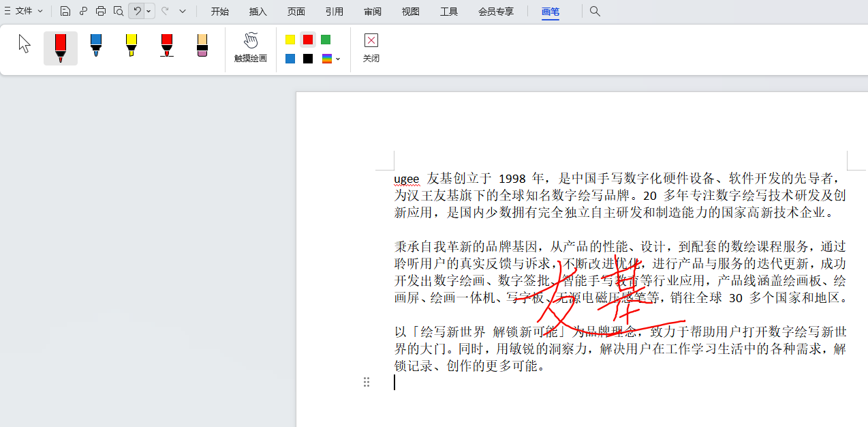Screen dimensions: 868x427
Task: Click text '锁记录、创作的更多可能。'
Action: point(470,366)
